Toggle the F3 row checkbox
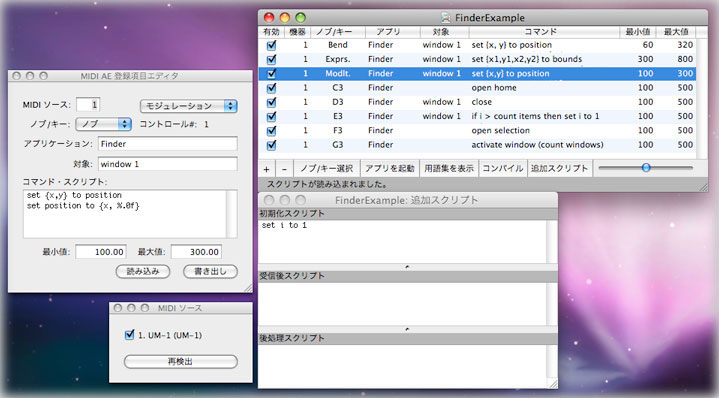The height and width of the screenshot is (398, 719). 271,131
